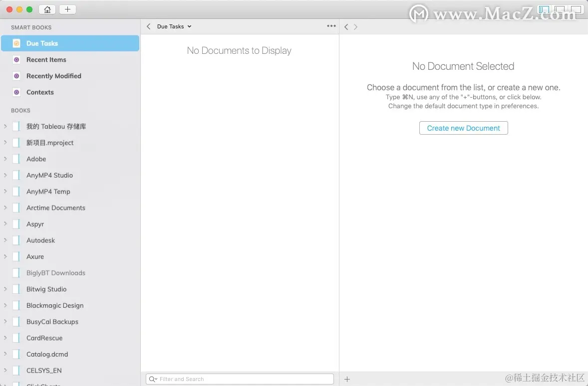The width and height of the screenshot is (588, 386).
Task: Click the book icon next to Adobe
Action: 16,159
